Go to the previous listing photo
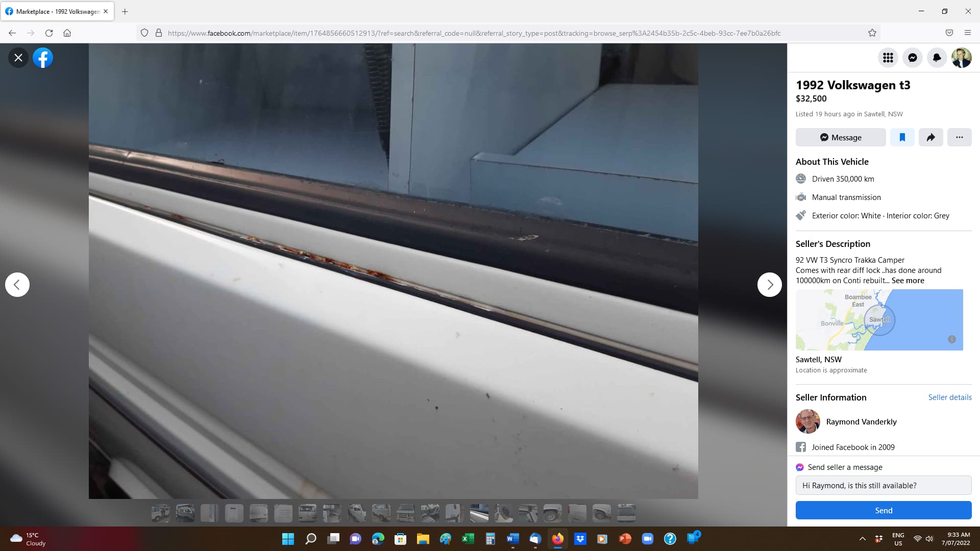The height and width of the screenshot is (551, 980). click(17, 285)
